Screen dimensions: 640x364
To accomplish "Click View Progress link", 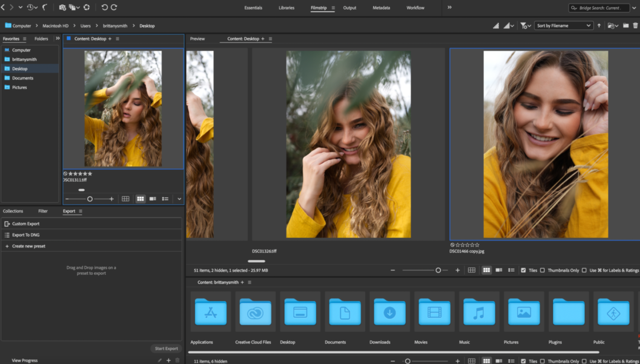I will tap(24, 360).
